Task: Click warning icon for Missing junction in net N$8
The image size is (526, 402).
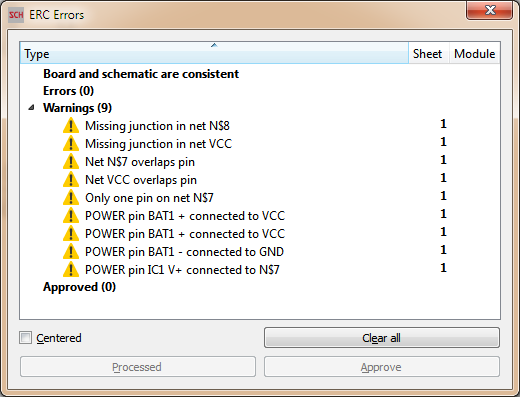Action: [x=71, y=126]
